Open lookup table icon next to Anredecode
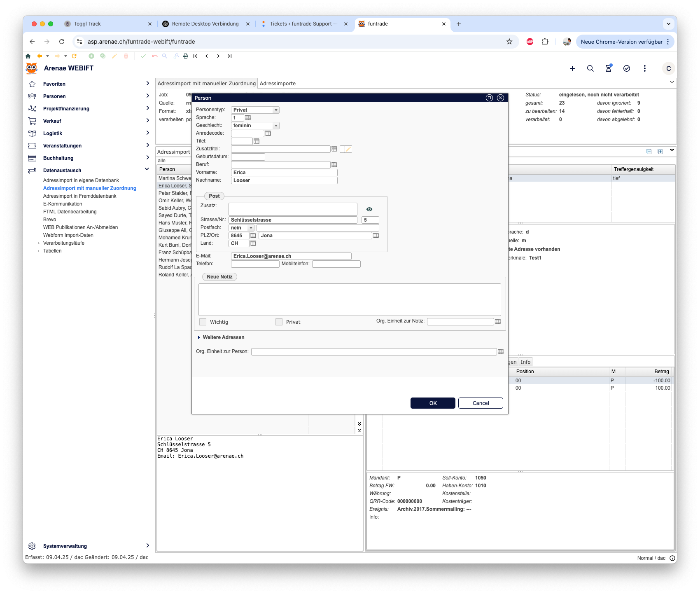This screenshot has height=594, width=700. click(268, 133)
